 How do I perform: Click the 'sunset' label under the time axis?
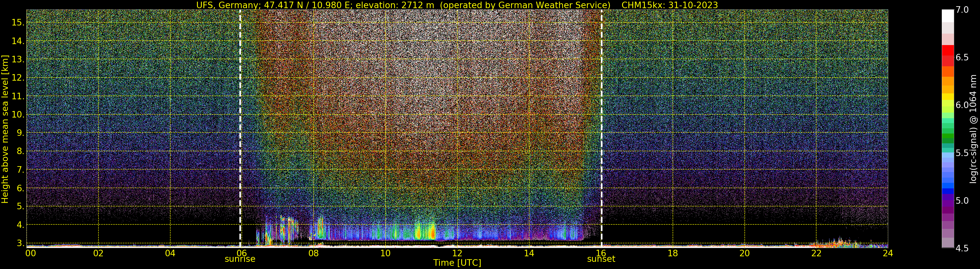click(601, 259)
